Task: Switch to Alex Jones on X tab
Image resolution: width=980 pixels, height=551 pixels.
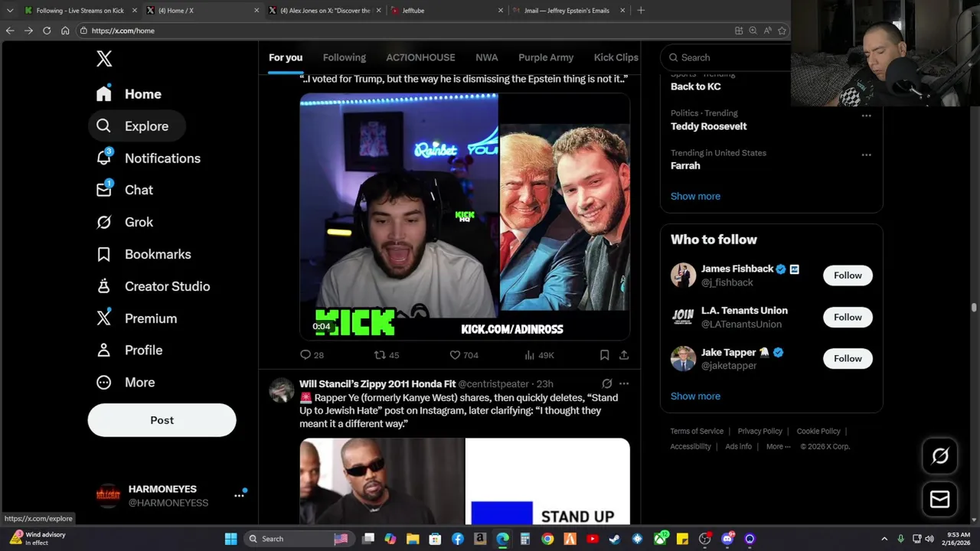Action: (325, 11)
